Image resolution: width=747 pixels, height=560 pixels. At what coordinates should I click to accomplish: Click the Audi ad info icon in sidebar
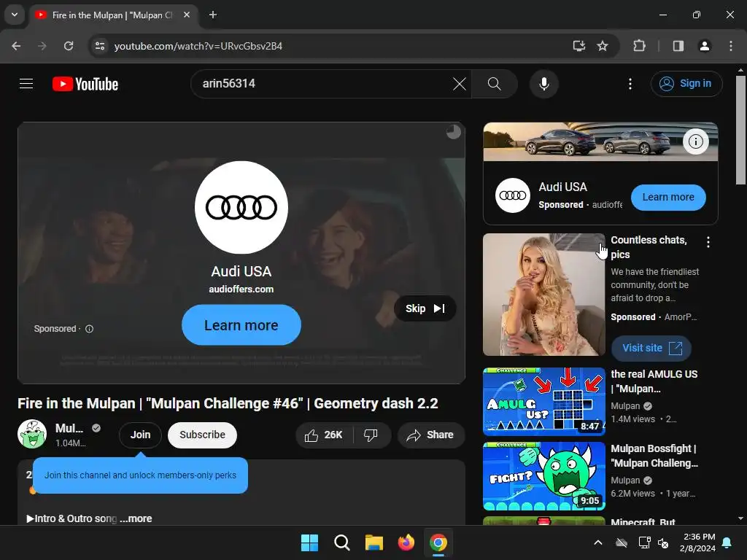point(695,141)
